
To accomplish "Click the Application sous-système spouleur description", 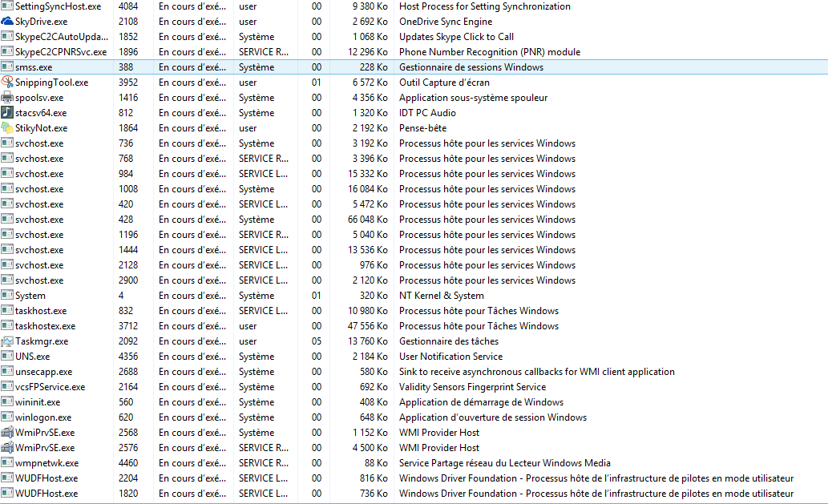I will tap(473, 98).
